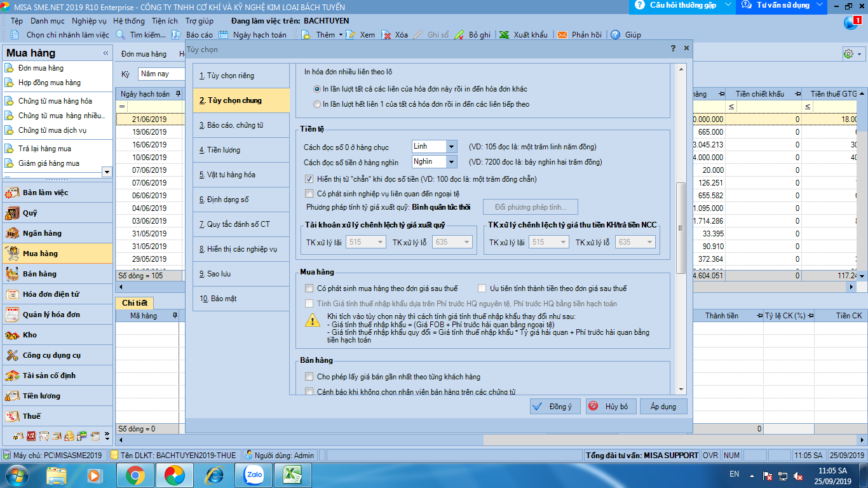
Task: Click the Thêm add toolbar icon
Action: [x=306, y=35]
